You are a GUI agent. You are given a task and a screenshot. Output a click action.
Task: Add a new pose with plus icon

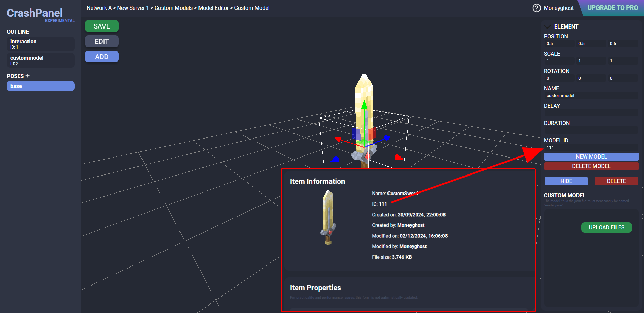(27, 76)
